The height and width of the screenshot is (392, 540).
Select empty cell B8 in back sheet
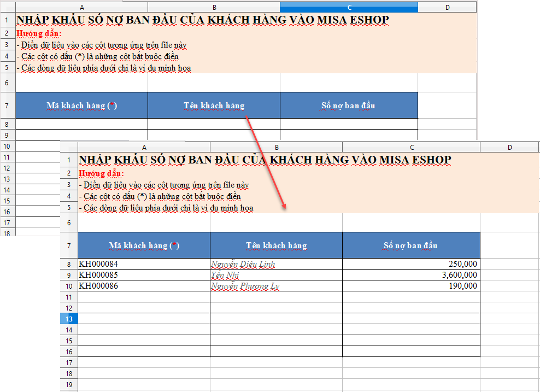click(x=214, y=124)
